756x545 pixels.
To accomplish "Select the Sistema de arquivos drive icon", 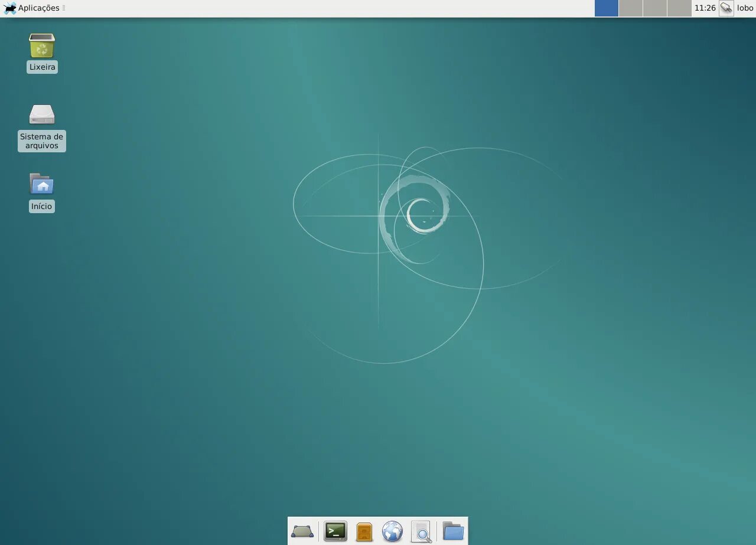I will click(x=42, y=115).
